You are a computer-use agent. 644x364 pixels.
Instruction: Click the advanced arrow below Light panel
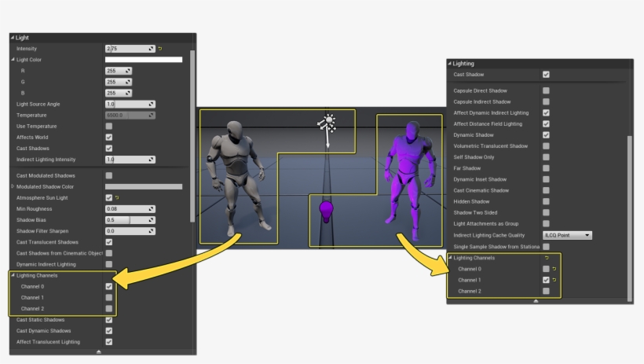(99, 351)
